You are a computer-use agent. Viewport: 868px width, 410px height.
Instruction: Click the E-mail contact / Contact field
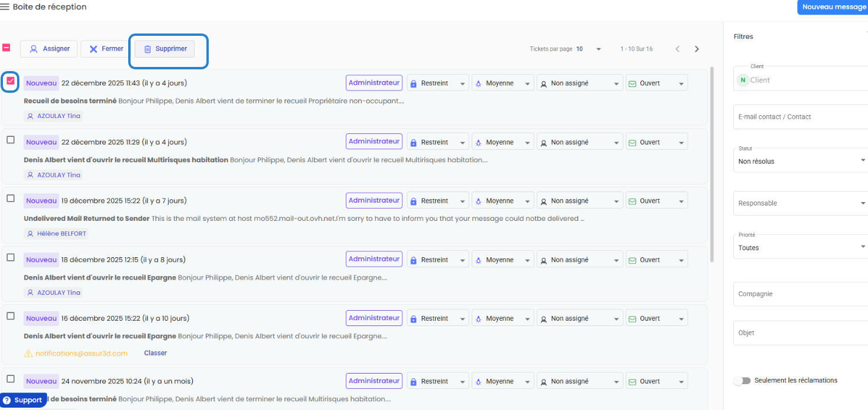(800, 117)
